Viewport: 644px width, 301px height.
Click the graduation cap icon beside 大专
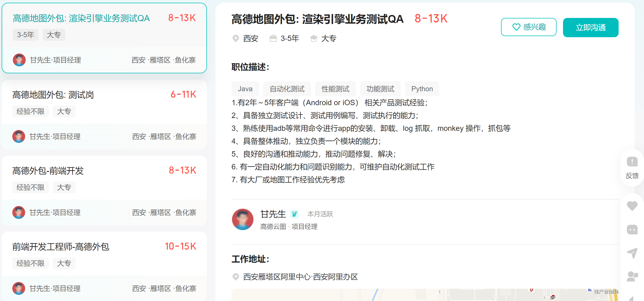[x=314, y=39]
